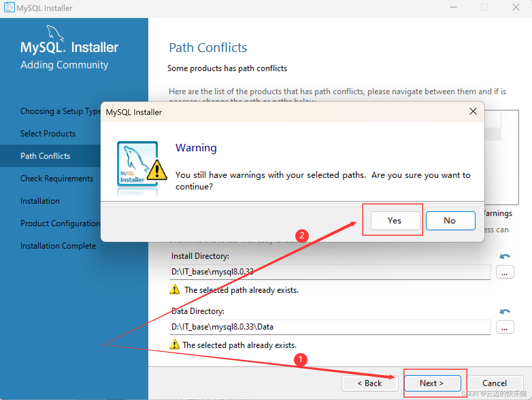
Task: Edit the Install Directory path field
Action: [330, 272]
